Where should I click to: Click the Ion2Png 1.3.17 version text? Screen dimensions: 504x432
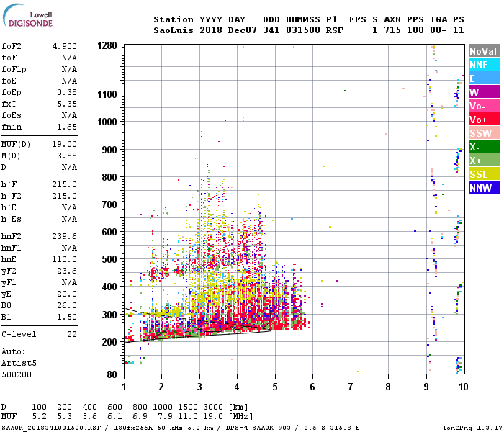pos(472,428)
